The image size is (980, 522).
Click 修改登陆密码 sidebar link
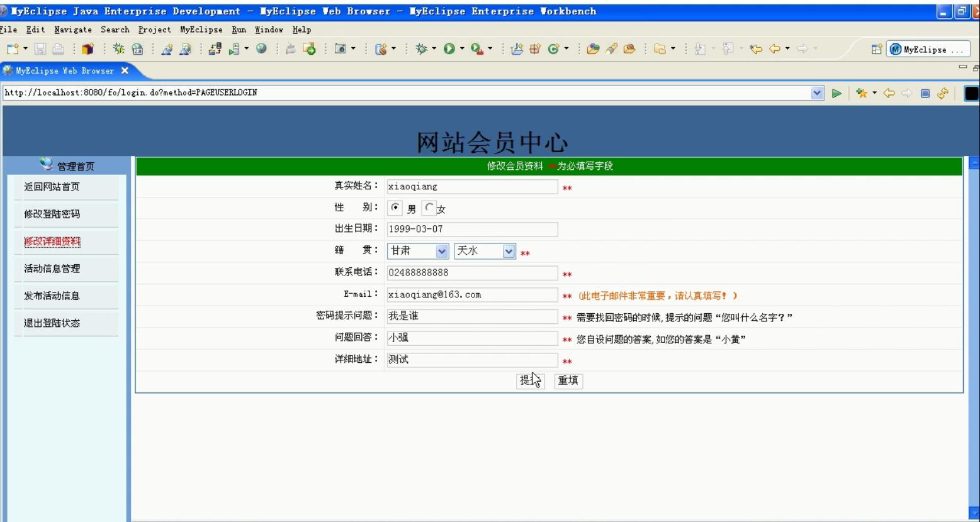pyautogui.click(x=52, y=214)
